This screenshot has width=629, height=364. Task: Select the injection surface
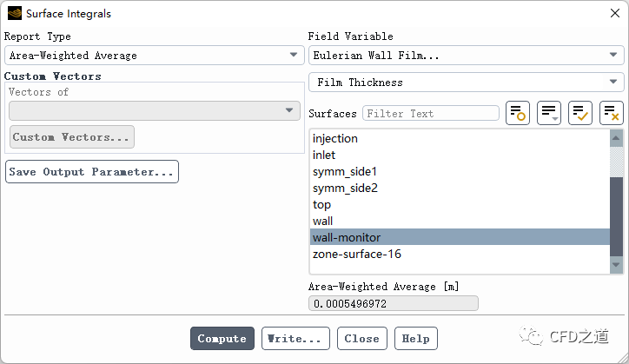tap(335, 139)
